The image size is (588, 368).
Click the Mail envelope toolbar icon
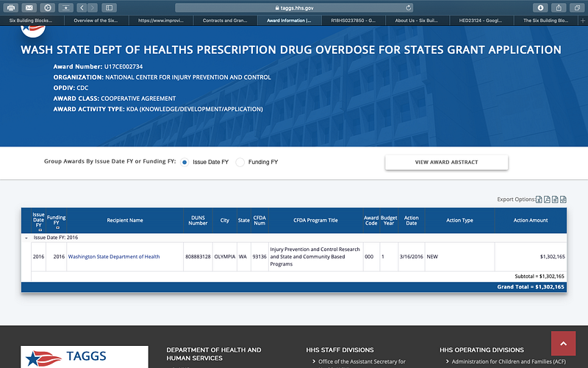point(29,7)
